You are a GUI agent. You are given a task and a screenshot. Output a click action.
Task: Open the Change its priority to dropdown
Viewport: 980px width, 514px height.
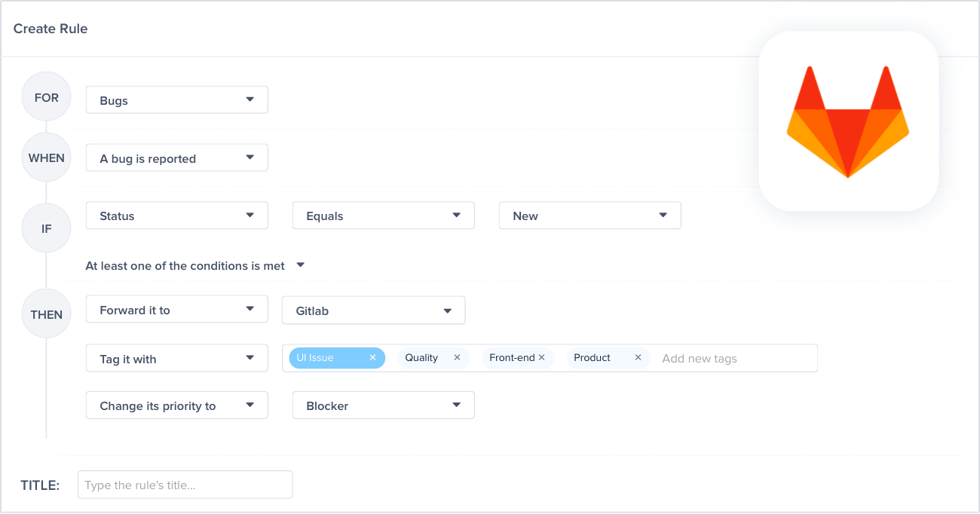tap(177, 405)
